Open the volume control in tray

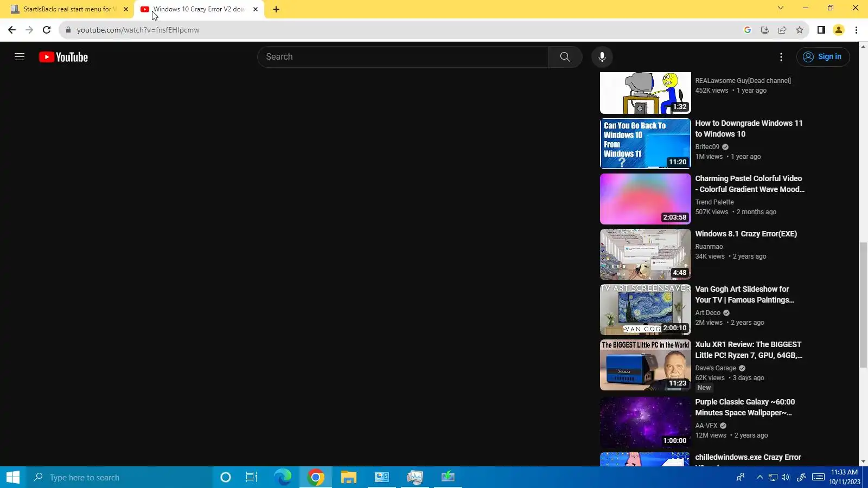[786, 477]
